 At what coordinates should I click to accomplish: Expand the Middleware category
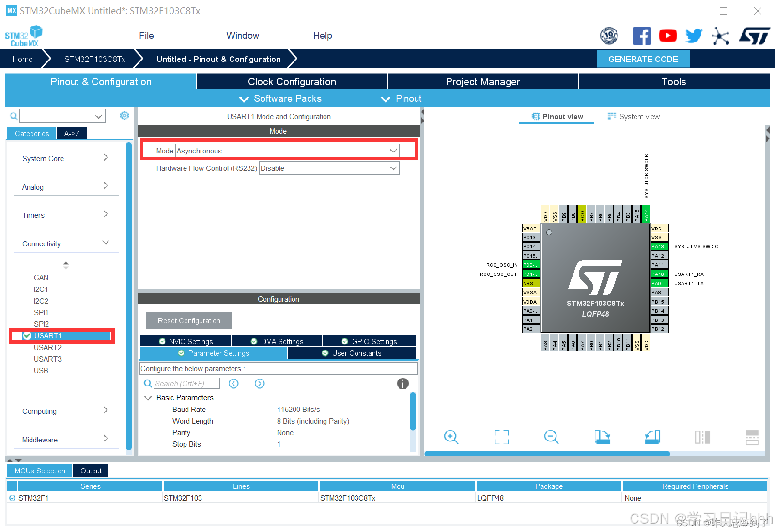[66, 440]
